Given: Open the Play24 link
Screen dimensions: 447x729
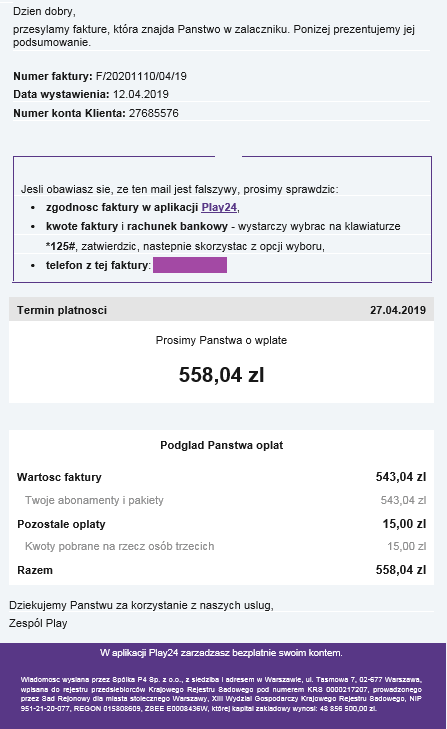Looking at the screenshot, I should click(x=219, y=207).
